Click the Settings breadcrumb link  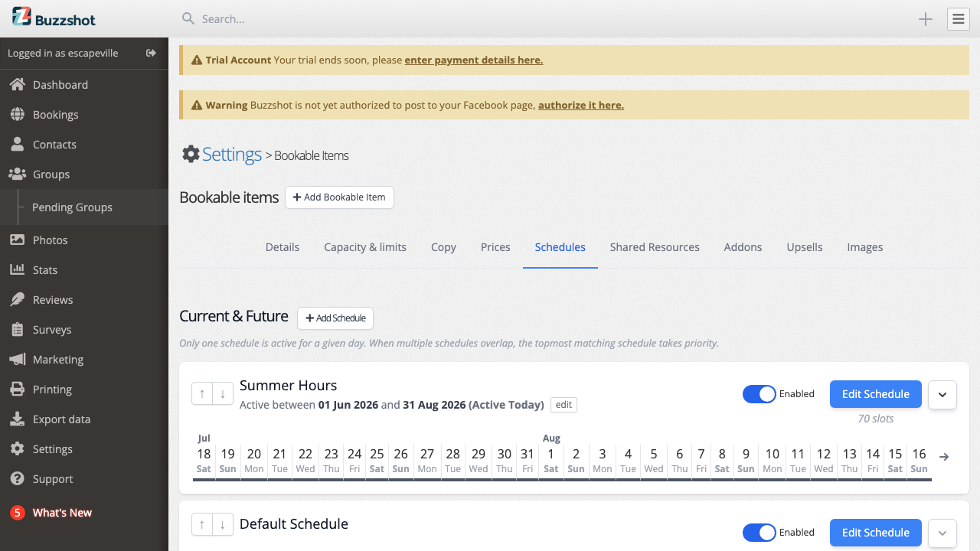(x=232, y=154)
